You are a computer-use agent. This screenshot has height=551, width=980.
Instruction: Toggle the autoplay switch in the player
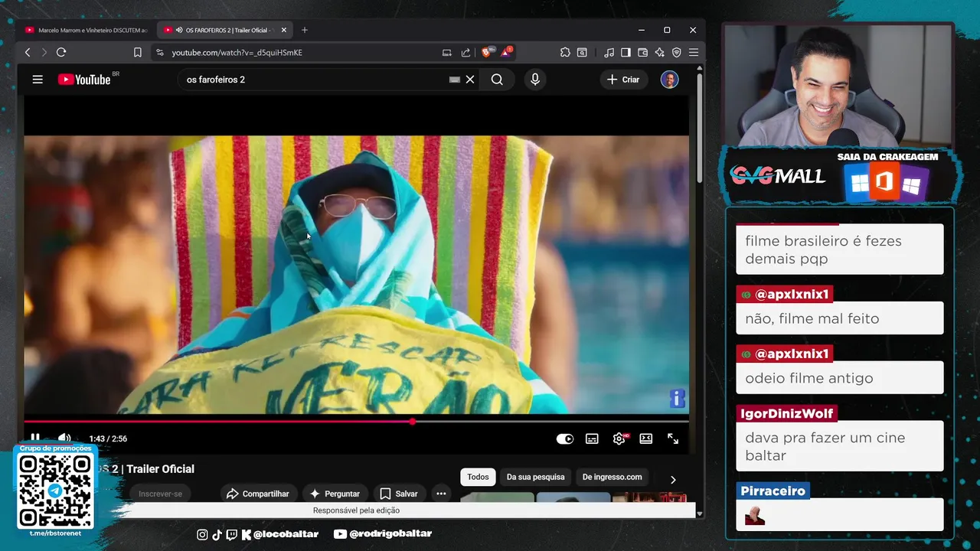[565, 439]
